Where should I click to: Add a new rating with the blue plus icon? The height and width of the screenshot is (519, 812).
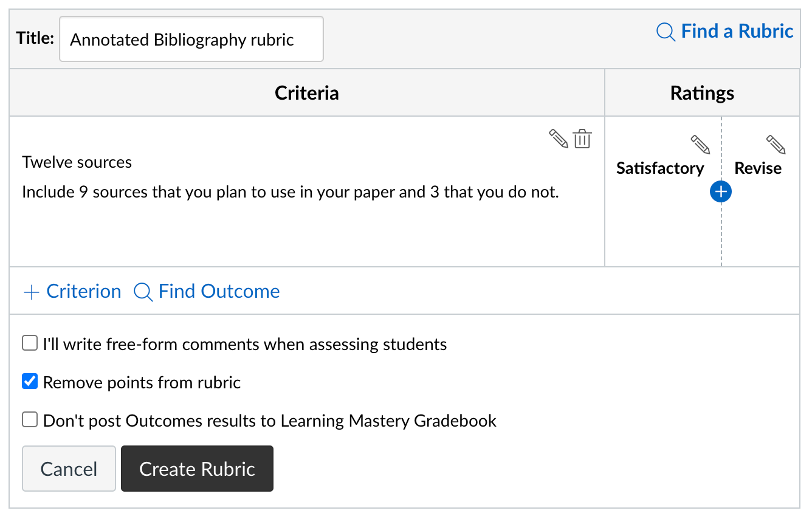click(721, 191)
